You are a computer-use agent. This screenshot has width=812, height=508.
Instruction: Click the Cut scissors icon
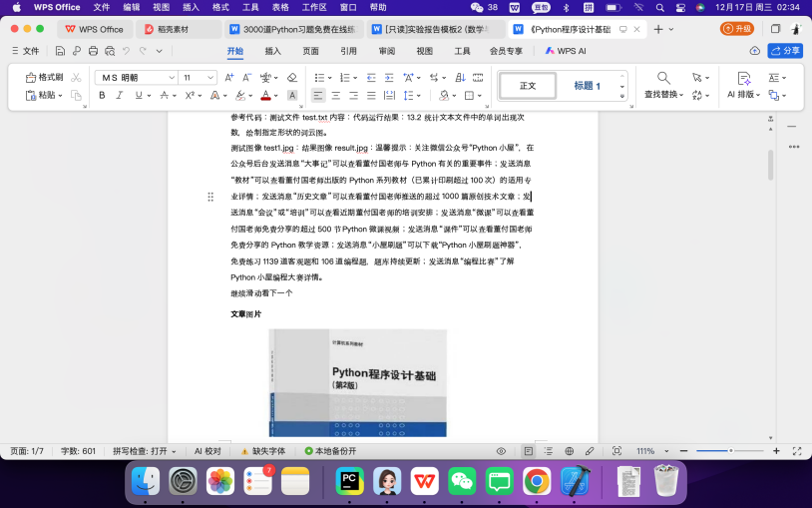click(76, 77)
